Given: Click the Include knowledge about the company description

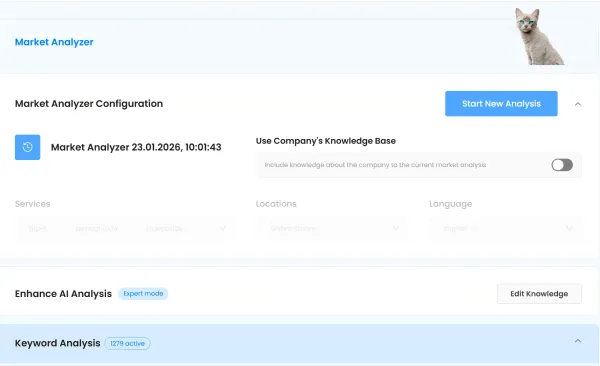Looking at the screenshot, I should coord(375,165).
